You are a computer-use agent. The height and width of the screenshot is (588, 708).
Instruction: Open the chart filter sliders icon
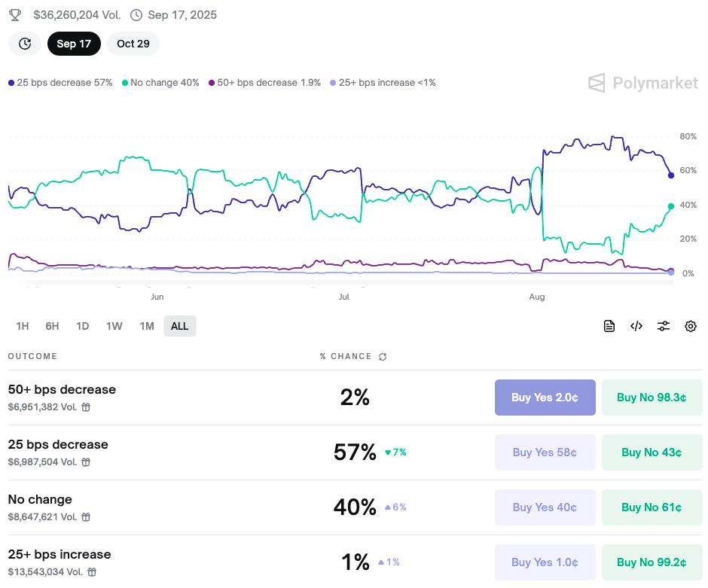click(x=664, y=326)
